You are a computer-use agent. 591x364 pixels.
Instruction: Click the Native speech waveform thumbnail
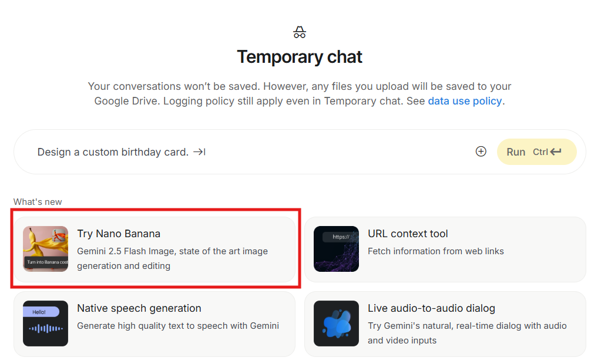point(45,323)
